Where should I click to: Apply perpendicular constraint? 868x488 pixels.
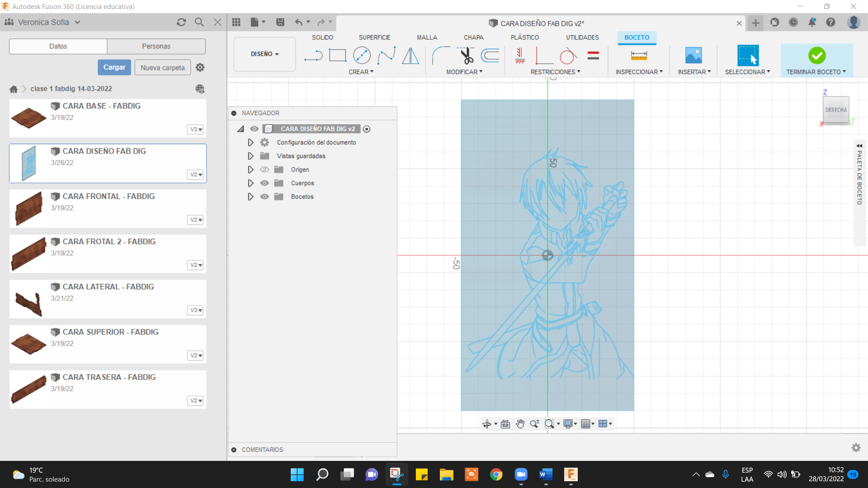(x=544, y=56)
